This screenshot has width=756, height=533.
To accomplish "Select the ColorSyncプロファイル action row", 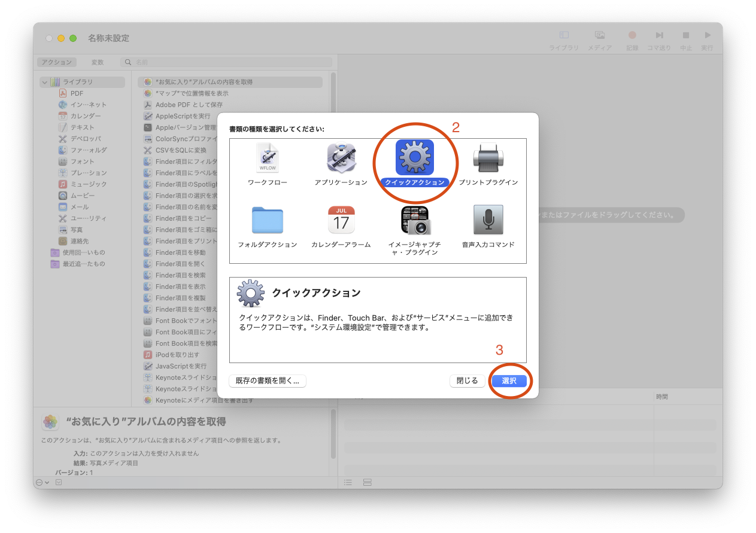I will [x=180, y=139].
